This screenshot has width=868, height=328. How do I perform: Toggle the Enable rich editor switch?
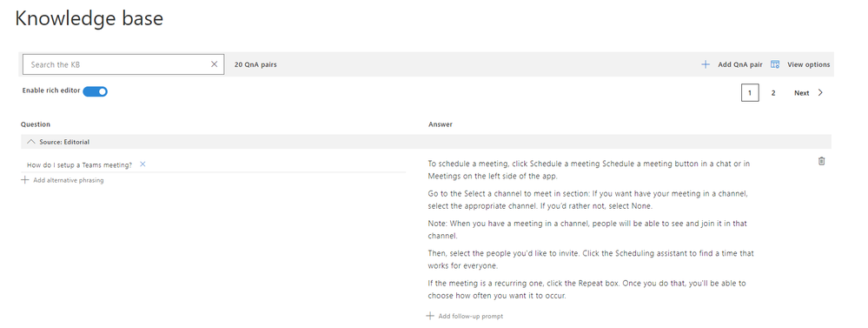point(96,91)
